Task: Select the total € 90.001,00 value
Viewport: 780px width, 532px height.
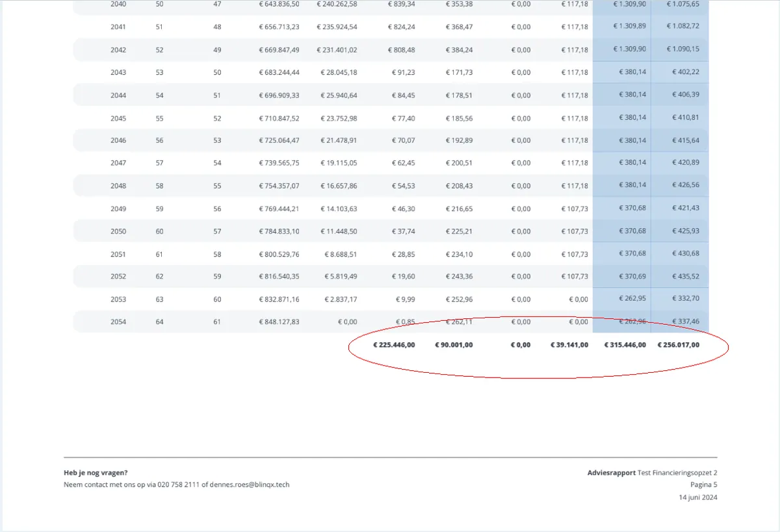Action: (x=454, y=345)
